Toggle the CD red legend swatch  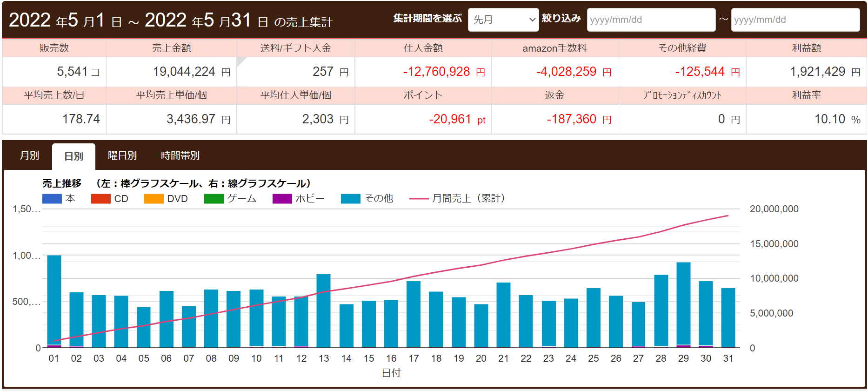click(x=100, y=199)
